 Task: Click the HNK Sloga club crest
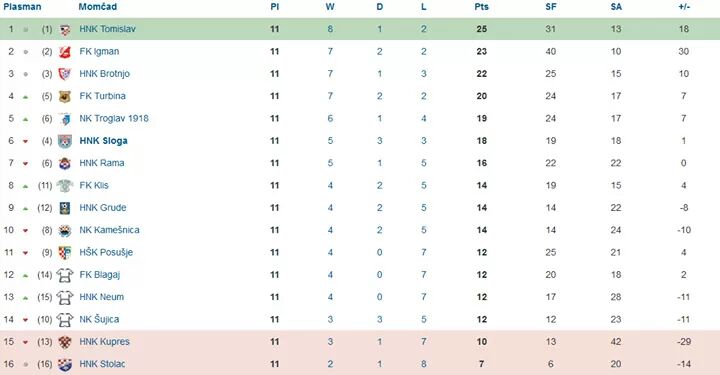point(65,141)
